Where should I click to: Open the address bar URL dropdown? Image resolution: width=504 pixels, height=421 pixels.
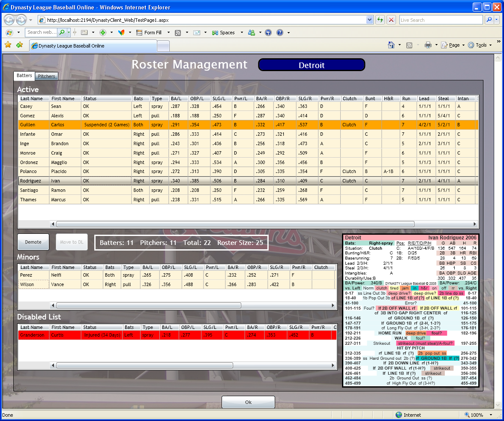point(370,20)
